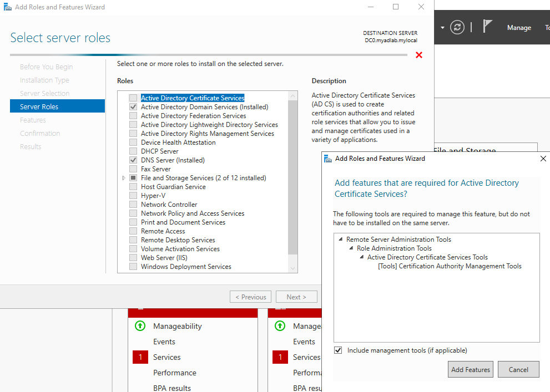
Task: Check the Web Server (IIS) role
Action: tap(133, 258)
